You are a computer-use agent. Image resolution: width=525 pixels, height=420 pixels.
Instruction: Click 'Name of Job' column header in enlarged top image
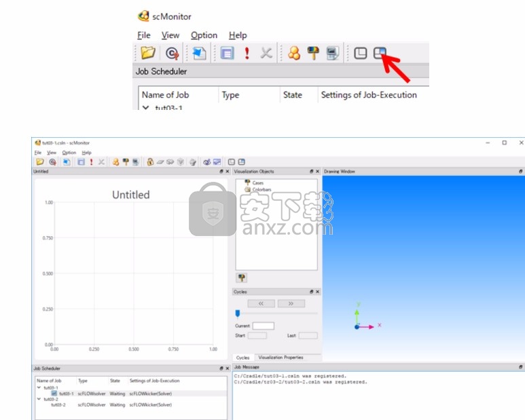click(x=166, y=95)
